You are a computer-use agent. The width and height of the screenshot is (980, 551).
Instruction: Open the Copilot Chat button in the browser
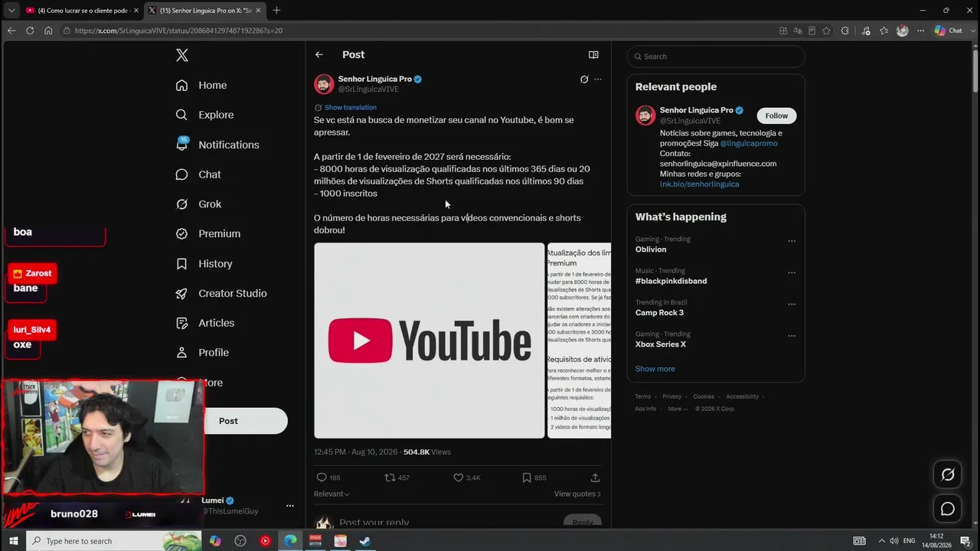[949, 31]
